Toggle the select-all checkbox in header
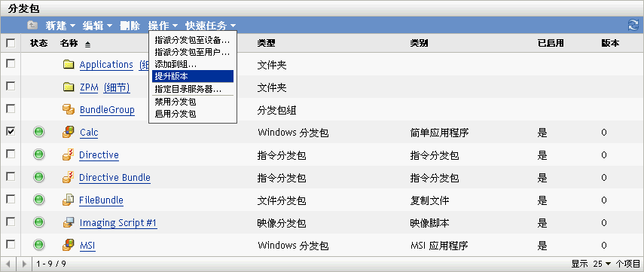 (11, 43)
